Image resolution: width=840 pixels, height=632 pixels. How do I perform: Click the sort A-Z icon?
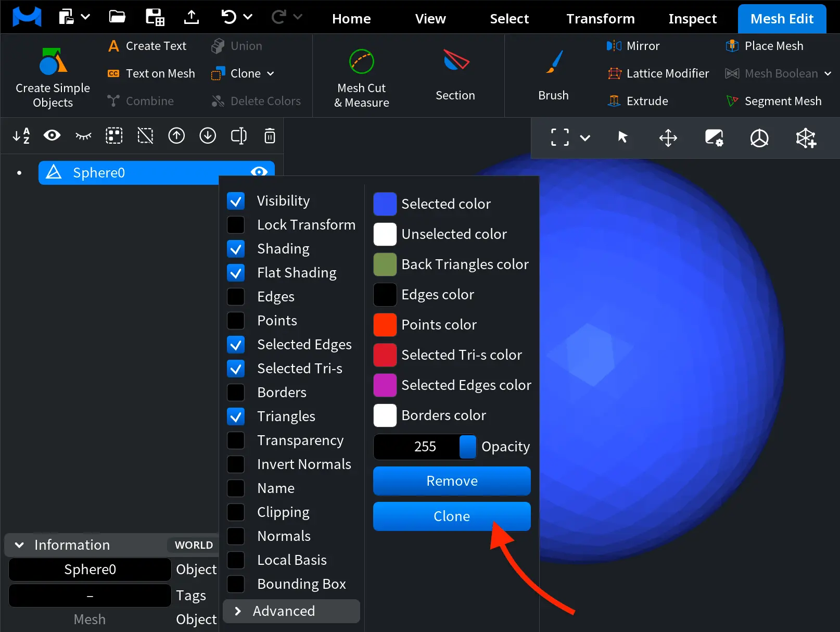click(x=21, y=136)
